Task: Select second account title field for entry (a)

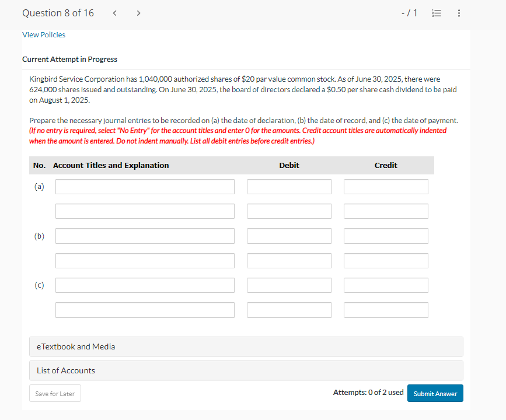Action: [145, 211]
